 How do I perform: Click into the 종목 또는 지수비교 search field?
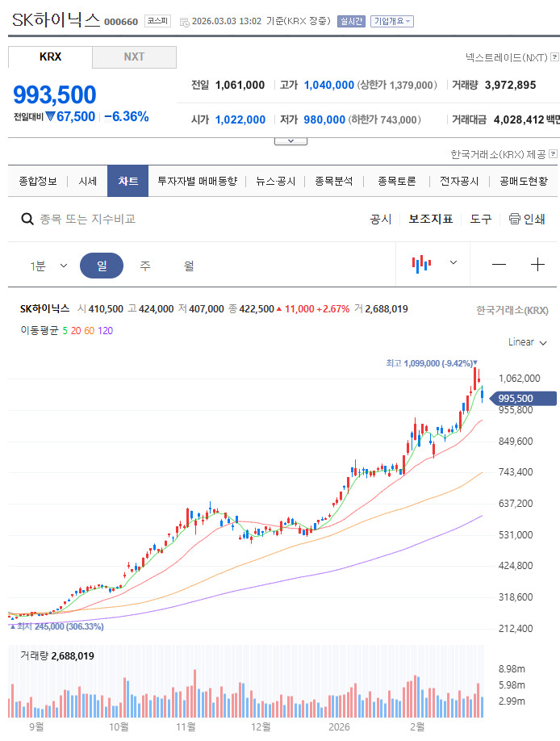pyautogui.click(x=87, y=219)
